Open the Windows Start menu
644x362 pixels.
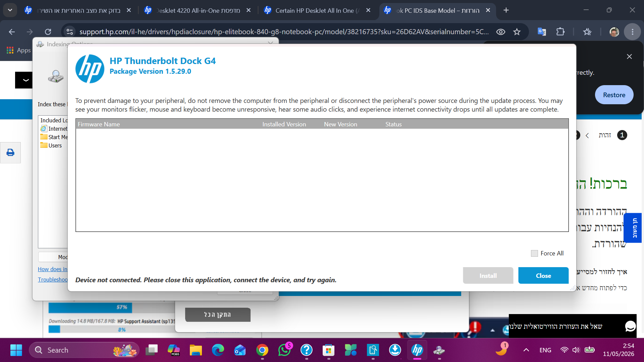16,350
